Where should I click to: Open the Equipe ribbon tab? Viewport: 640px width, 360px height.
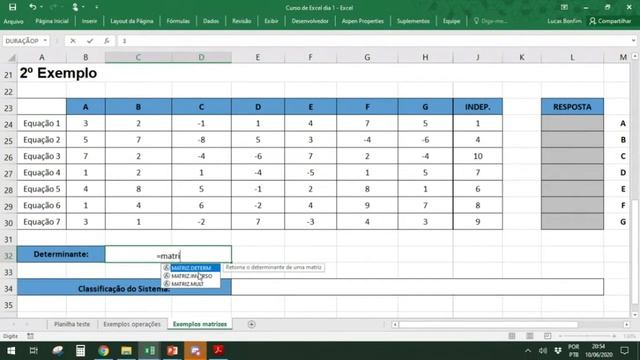pos(451,21)
